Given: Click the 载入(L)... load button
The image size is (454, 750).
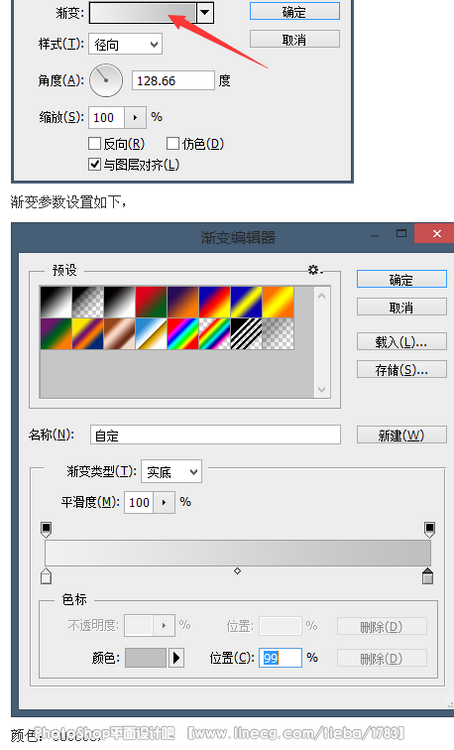Looking at the screenshot, I should point(401,342).
